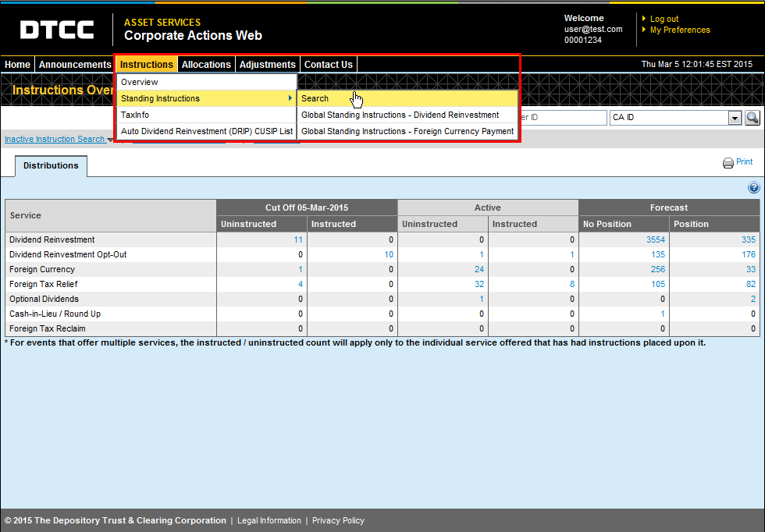This screenshot has width=765, height=532.
Task: Choose Global Standing Instructions - Foreign Currency Payment
Action: click(x=407, y=131)
